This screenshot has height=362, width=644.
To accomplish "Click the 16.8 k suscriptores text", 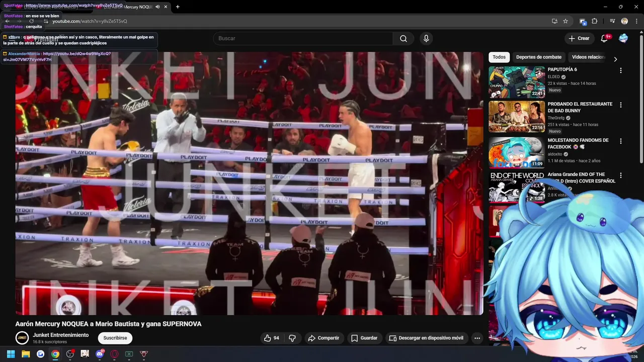I will pos(50,342).
